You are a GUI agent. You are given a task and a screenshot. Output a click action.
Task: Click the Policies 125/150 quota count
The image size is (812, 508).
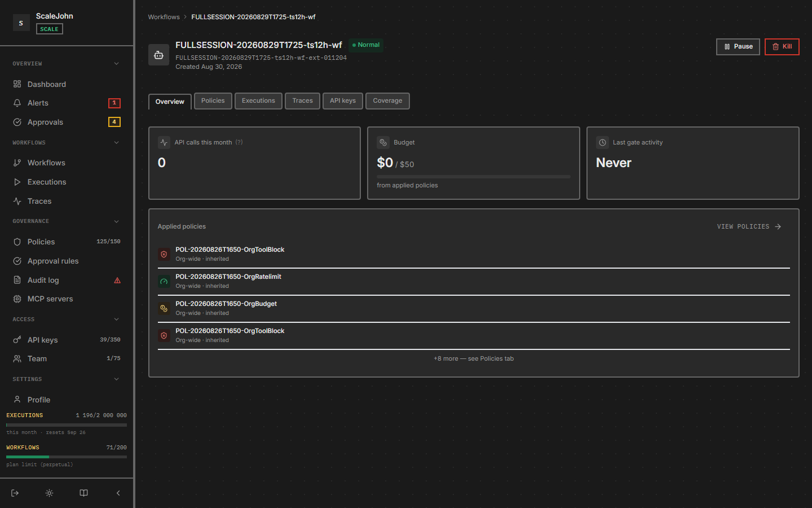point(108,242)
